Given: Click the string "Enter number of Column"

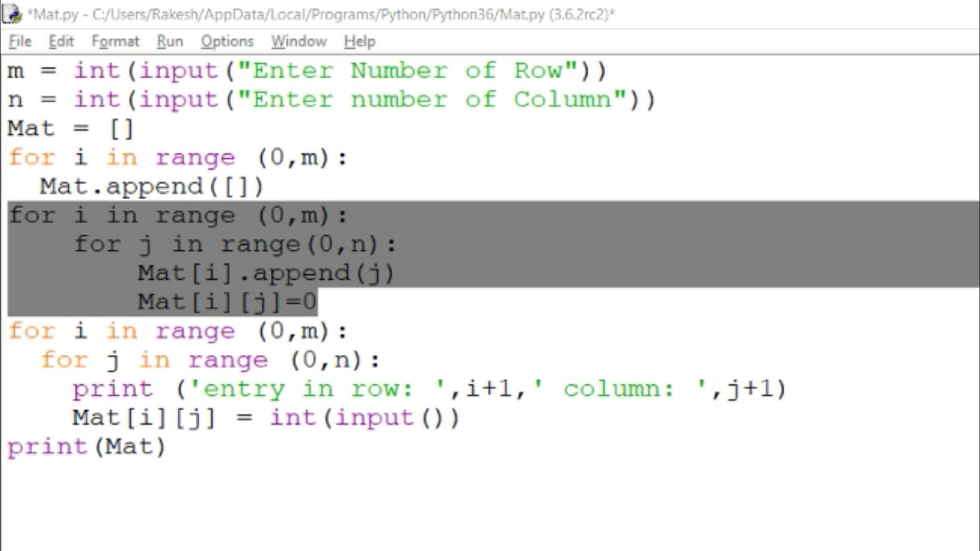Looking at the screenshot, I should point(429,99).
